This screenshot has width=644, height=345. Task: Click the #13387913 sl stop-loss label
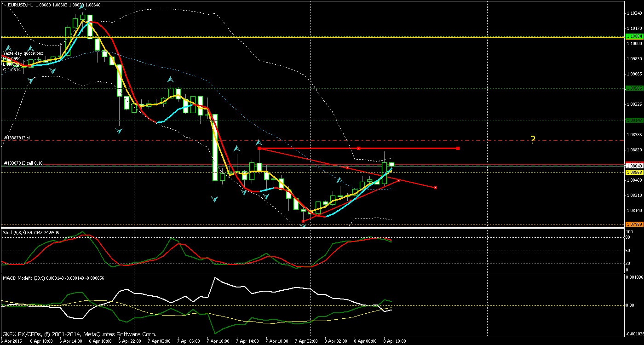16,137
